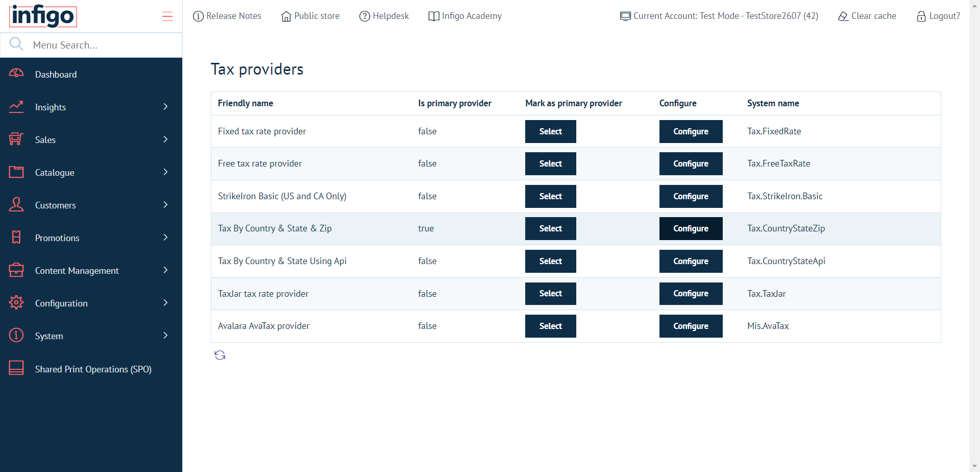Screen dimensions: 980x472
Task: Click the System info icon
Action: [16, 336]
